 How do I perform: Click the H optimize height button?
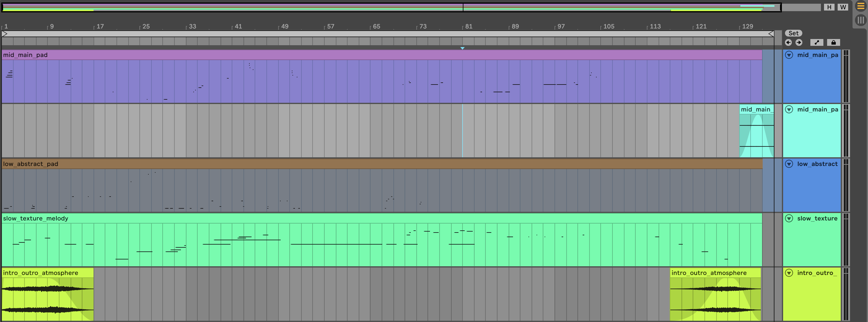coord(829,7)
